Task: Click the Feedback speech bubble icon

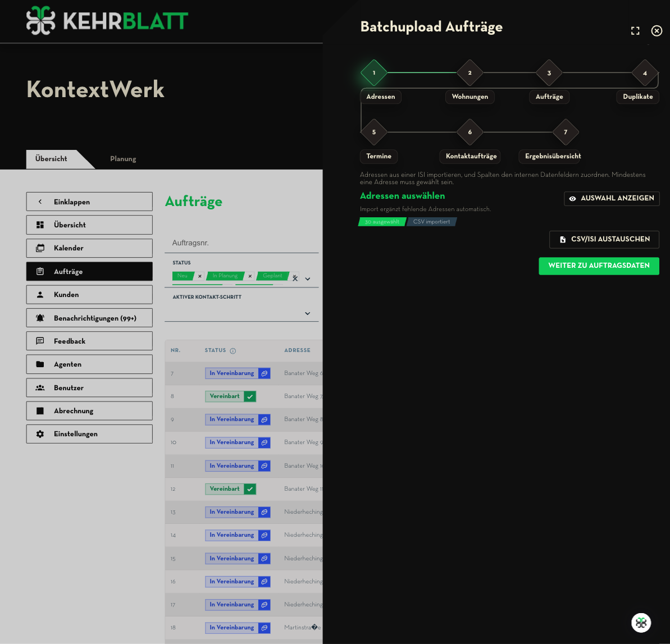Action: [x=40, y=341]
